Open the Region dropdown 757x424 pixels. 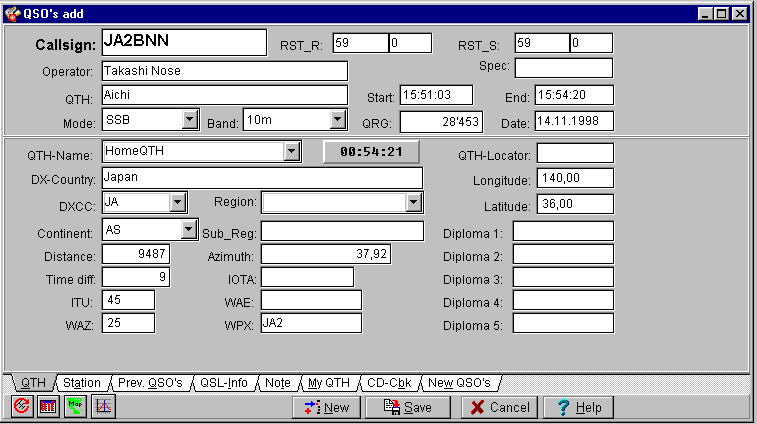tap(414, 203)
